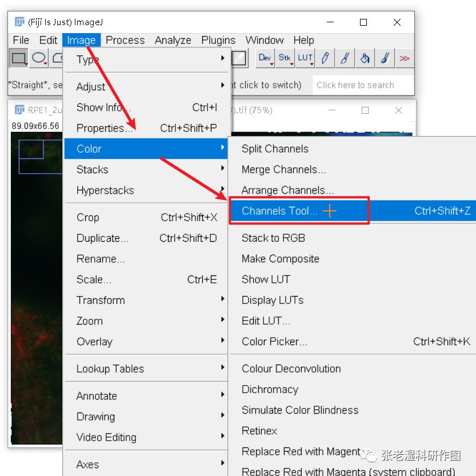Expand the Drawing submenu

click(146, 417)
